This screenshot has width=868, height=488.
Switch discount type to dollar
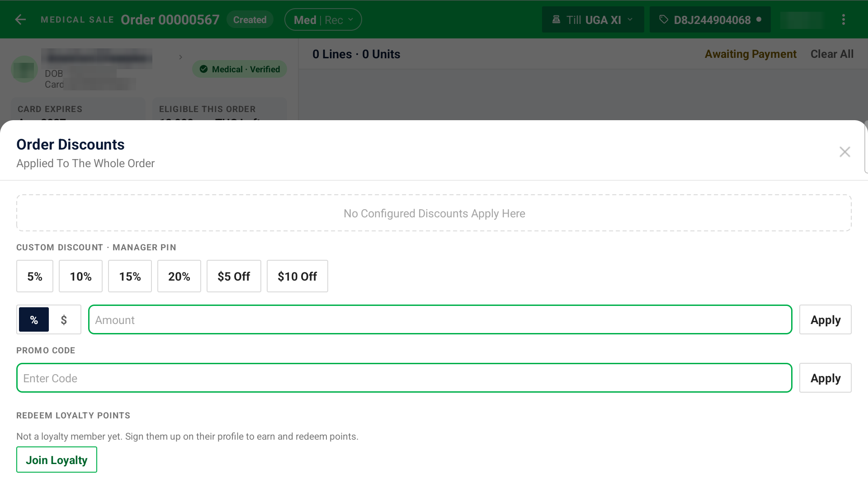point(64,320)
